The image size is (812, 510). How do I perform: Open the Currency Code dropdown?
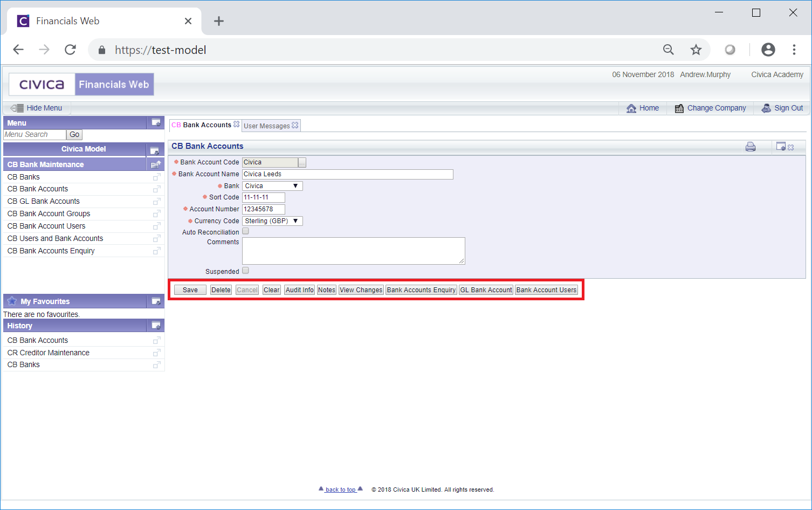[272, 221]
